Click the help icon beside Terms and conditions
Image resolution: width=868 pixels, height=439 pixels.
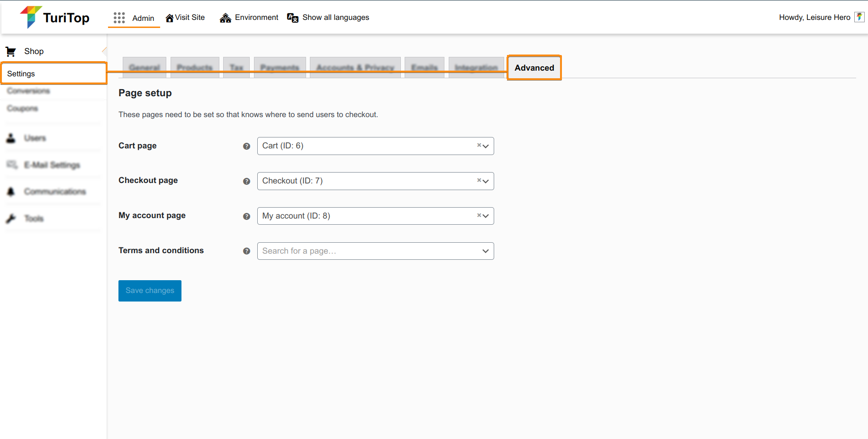246,251
